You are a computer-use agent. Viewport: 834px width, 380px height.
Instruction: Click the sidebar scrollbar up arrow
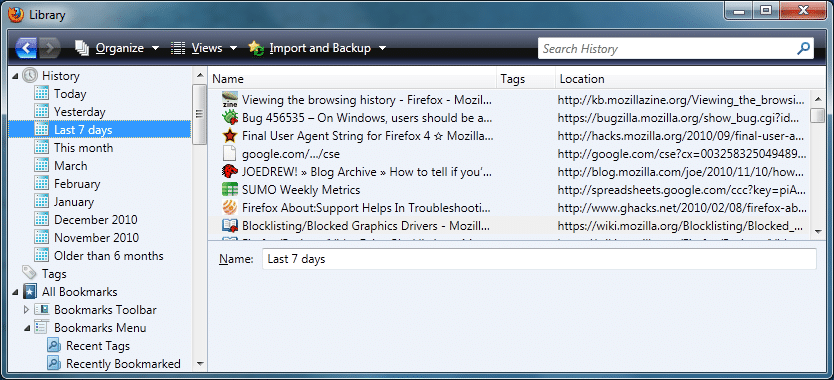(x=199, y=76)
